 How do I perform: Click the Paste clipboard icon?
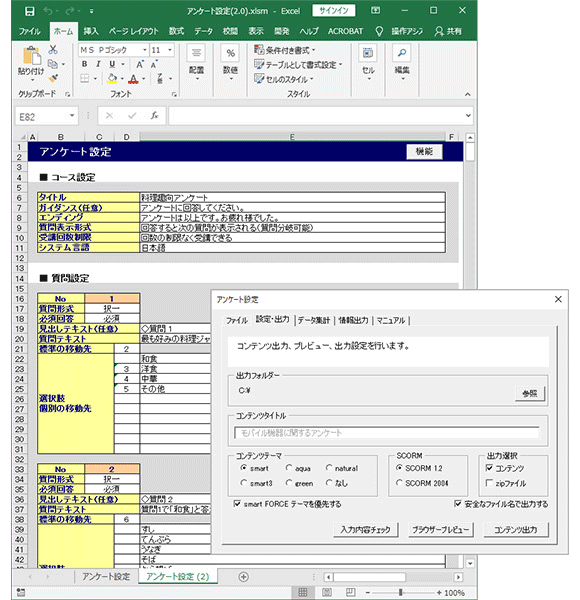pos(31,56)
